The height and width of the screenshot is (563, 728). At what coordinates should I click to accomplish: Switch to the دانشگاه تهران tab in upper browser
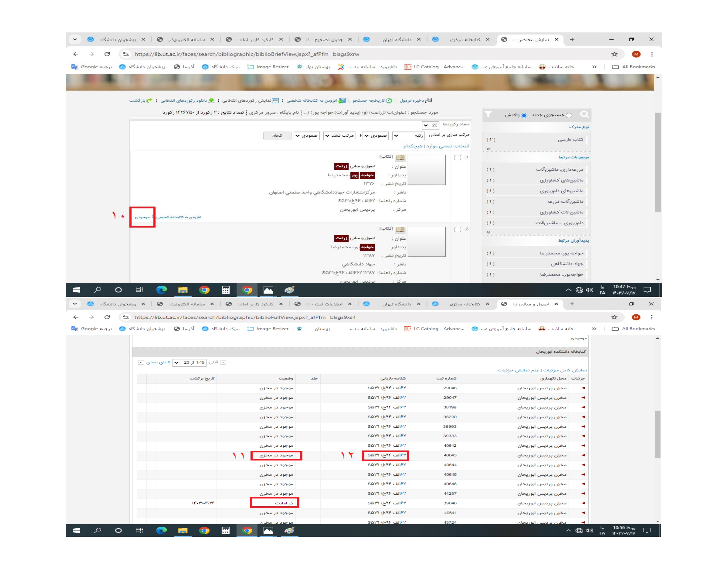(392, 39)
